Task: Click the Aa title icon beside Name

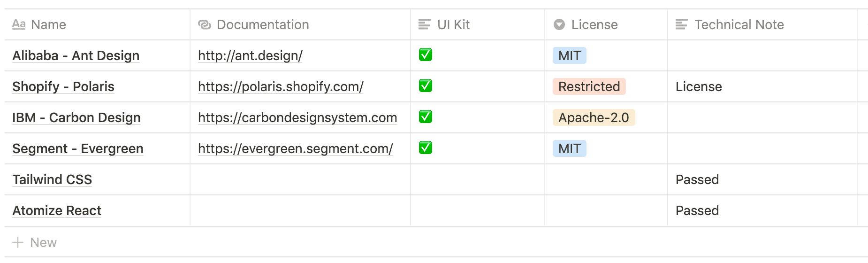Action: pyautogui.click(x=19, y=24)
